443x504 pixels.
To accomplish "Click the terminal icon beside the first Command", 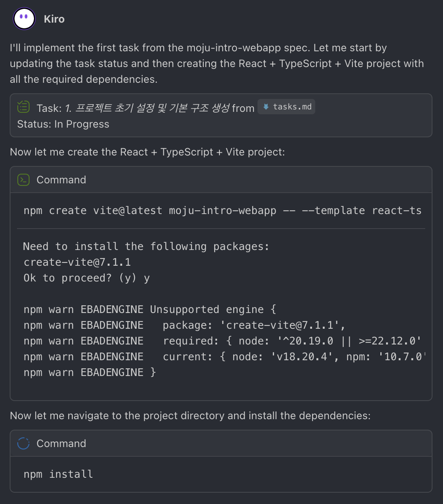I will click(23, 180).
